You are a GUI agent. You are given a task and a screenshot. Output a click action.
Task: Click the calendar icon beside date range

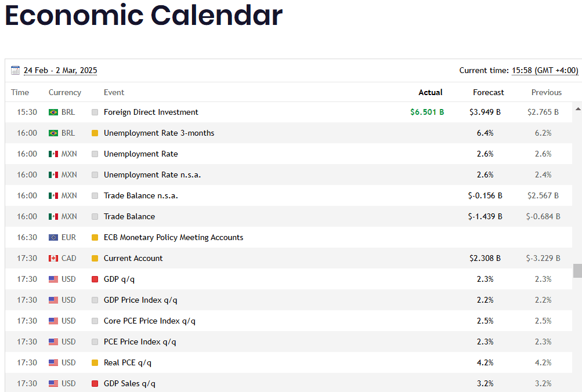tap(16, 71)
